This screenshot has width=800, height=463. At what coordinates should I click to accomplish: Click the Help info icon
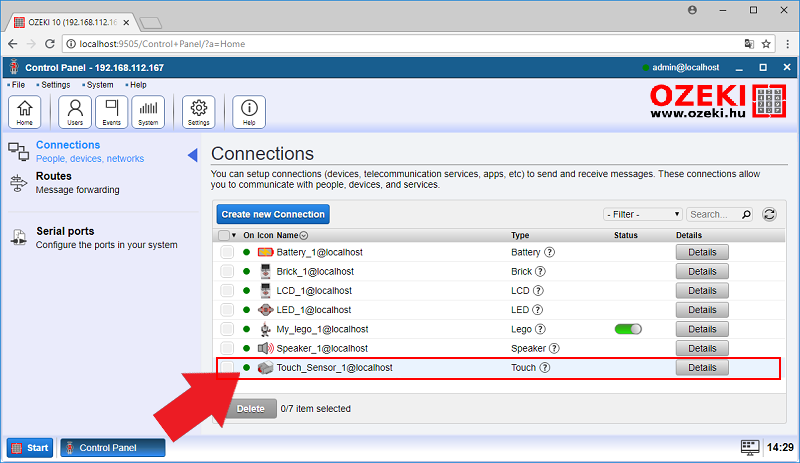(249, 112)
